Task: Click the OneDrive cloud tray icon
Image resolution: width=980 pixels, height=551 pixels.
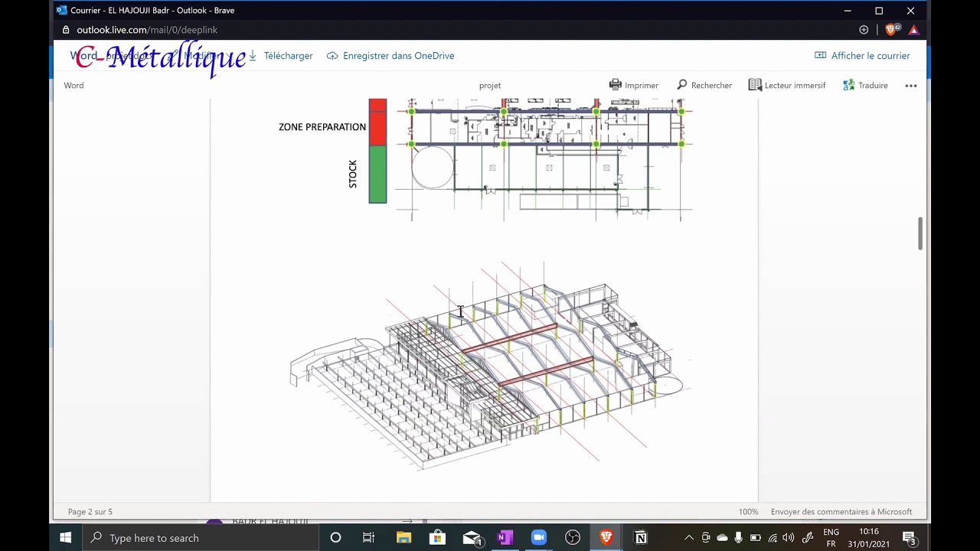Action: 722,538
